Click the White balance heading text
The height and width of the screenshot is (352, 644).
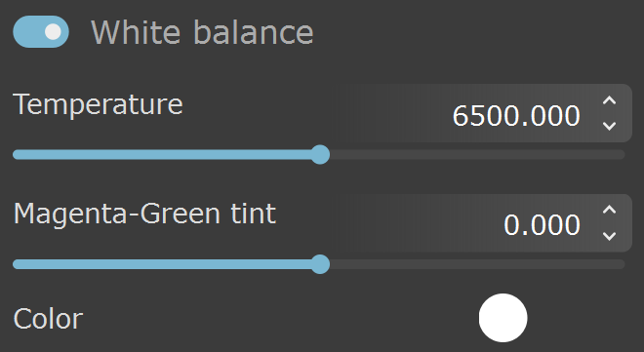coord(202,32)
